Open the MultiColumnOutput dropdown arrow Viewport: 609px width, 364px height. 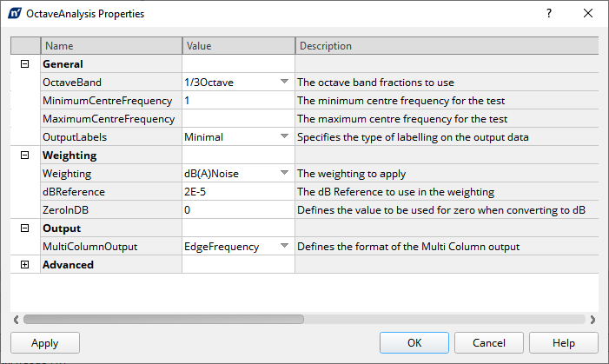[284, 246]
